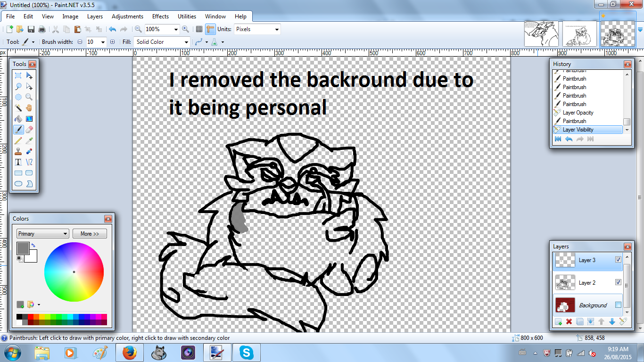Open the Units dropdown
Screen dimensions: 644x362
pyautogui.click(x=277, y=29)
